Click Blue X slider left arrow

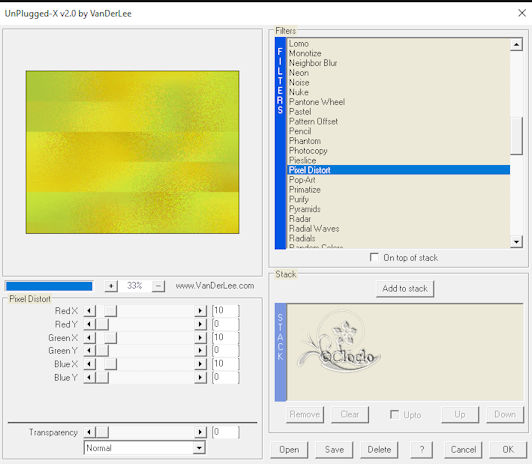coord(89,364)
